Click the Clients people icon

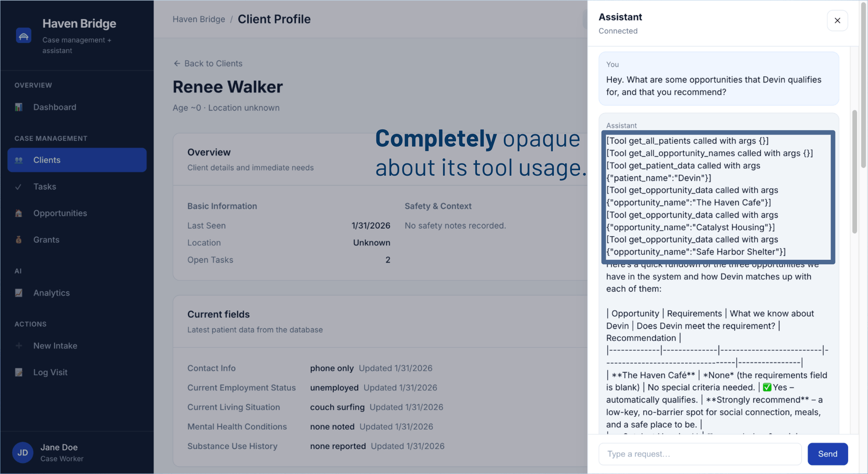[x=19, y=160]
